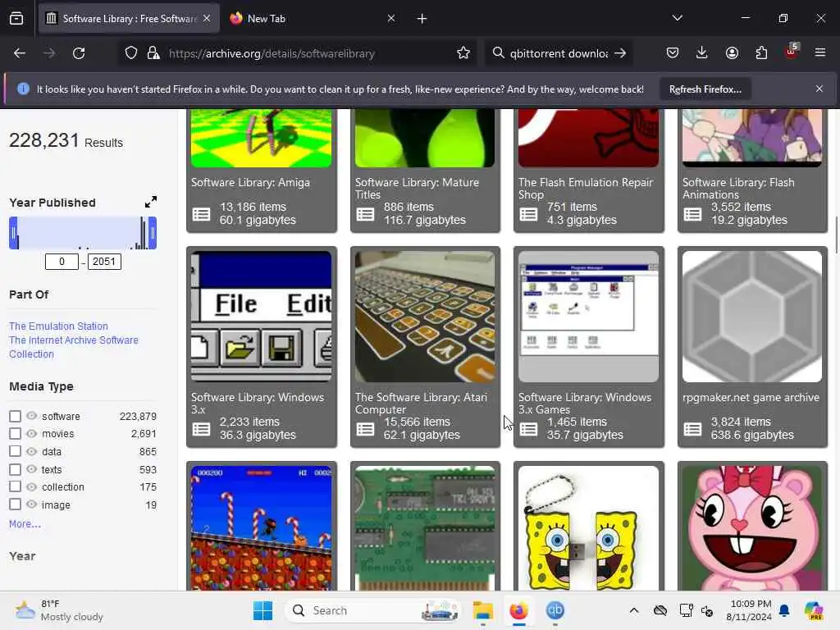Screen dimensions: 840x630
Task: Click the qbittorrent search box
Action: pos(557,53)
